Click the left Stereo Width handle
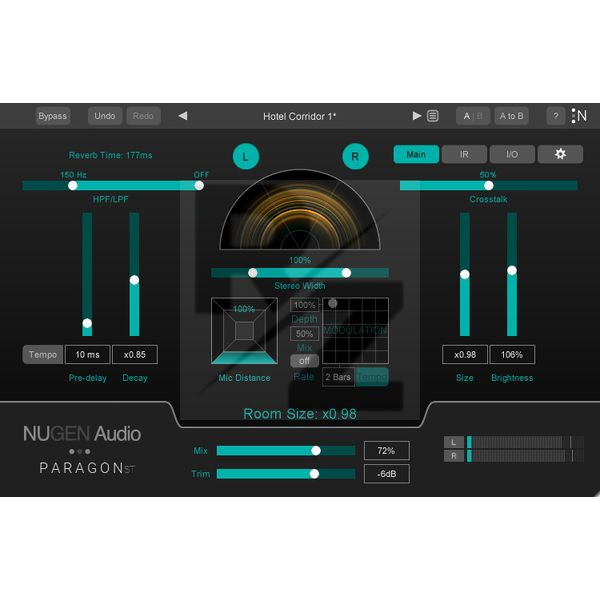Screen dimensions: 600x600 click(253, 273)
